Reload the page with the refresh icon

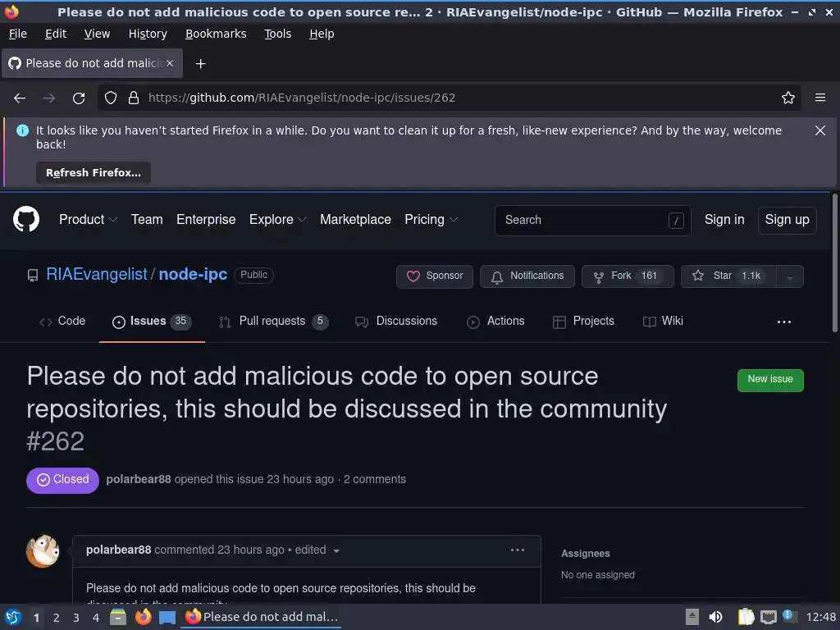click(79, 98)
